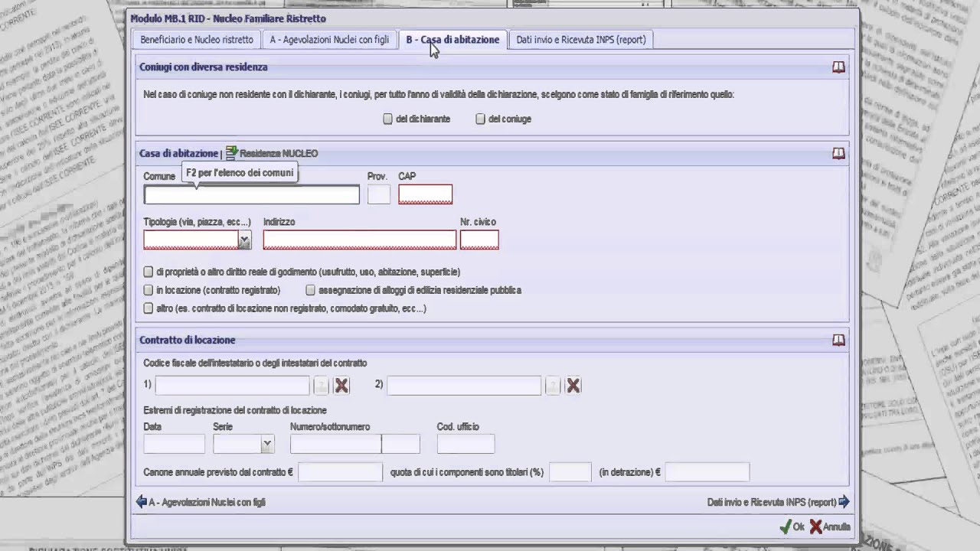Click the Prov. field
The height and width of the screenshot is (551, 980).
click(378, 195)
